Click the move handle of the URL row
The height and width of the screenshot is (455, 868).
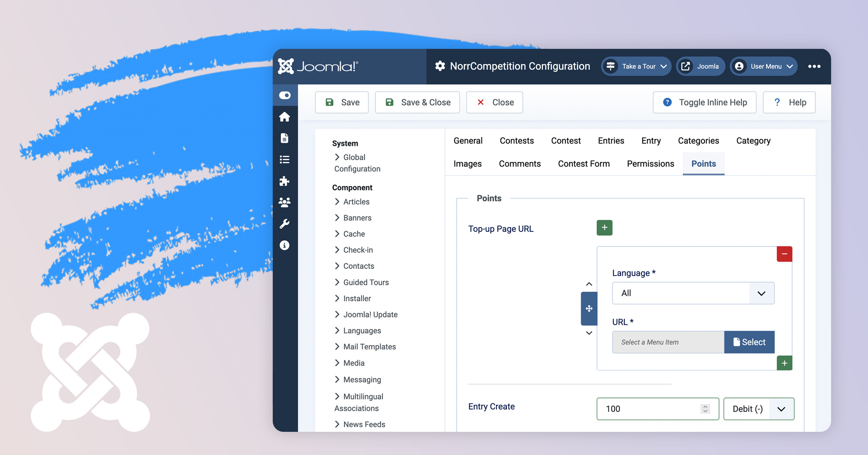click(x=589, y=308)
